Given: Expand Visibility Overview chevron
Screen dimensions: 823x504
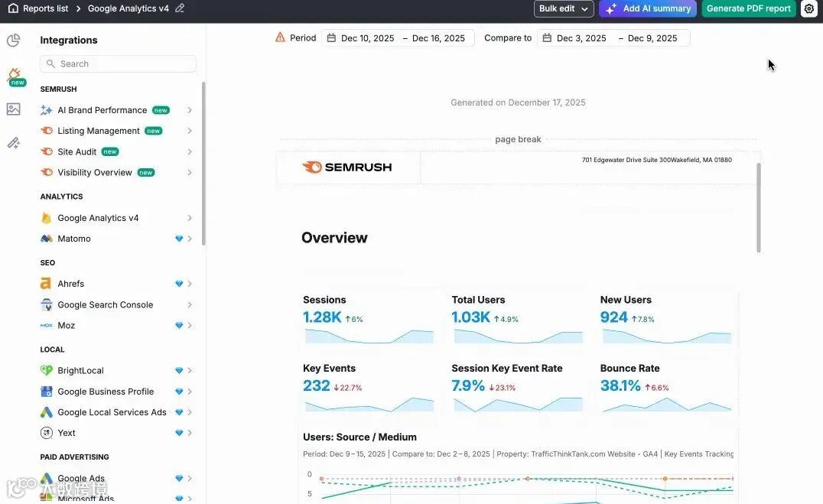Looking at the screenshot, I should (x=190, y=172).
